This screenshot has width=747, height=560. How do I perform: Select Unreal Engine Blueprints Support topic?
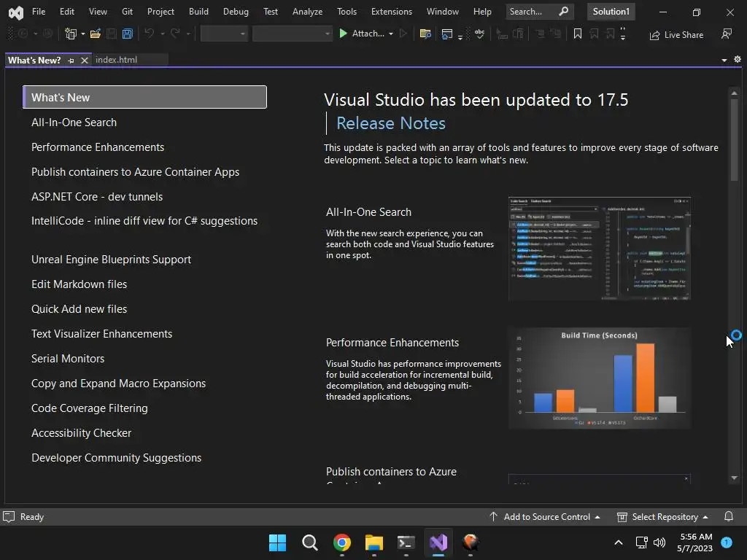tap(111, 260)
